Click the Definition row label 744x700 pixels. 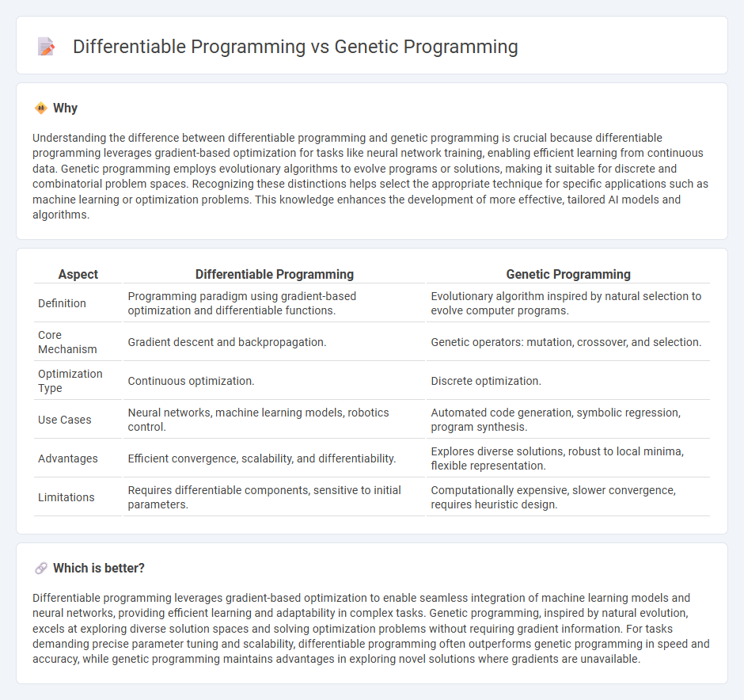[x=63, y=303]
